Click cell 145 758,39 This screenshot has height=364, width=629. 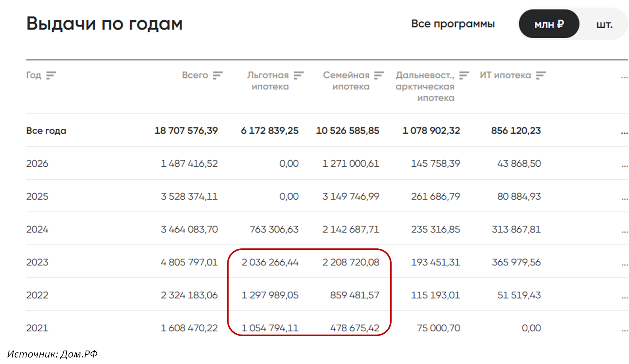[x=436, y=164]
